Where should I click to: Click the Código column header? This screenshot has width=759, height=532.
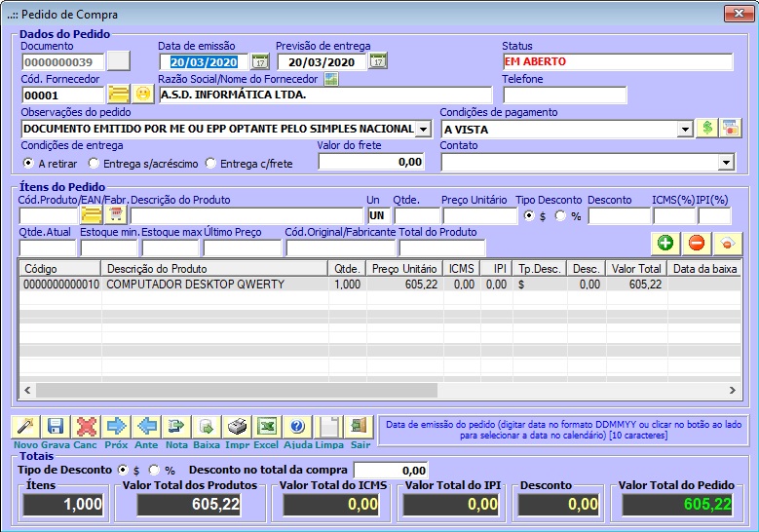(60, 269)
